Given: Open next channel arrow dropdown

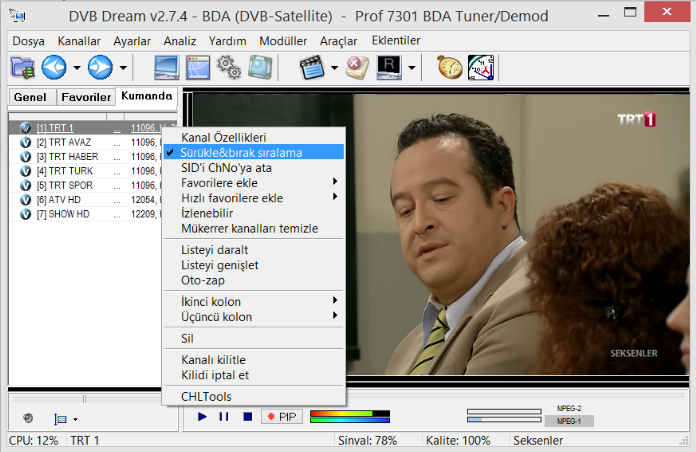Looking at the screenshot, I should click(123, 68).
